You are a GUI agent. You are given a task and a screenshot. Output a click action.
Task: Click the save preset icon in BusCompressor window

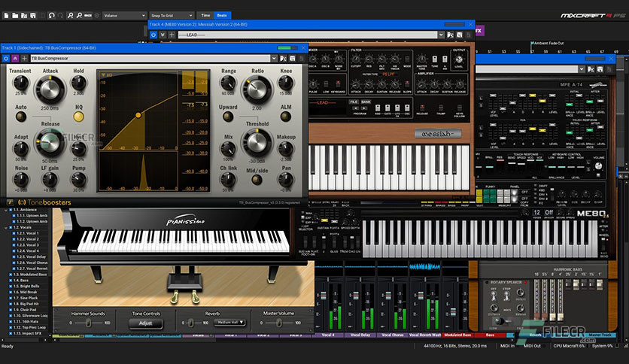(293, 59)
